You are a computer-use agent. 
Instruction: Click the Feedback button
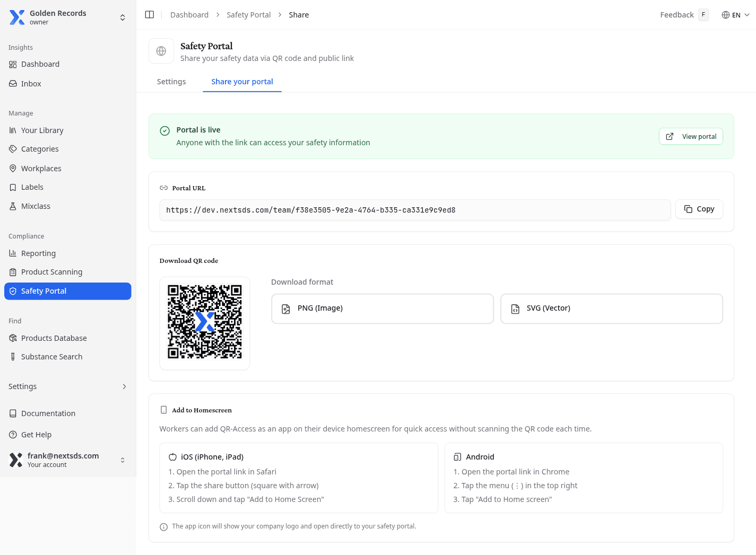point(684,15)
